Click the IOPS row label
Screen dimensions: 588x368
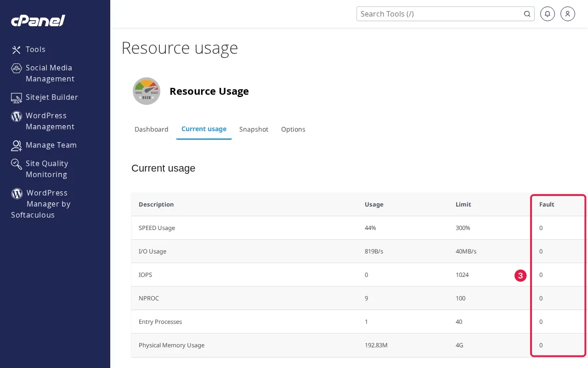coord(145,275)
